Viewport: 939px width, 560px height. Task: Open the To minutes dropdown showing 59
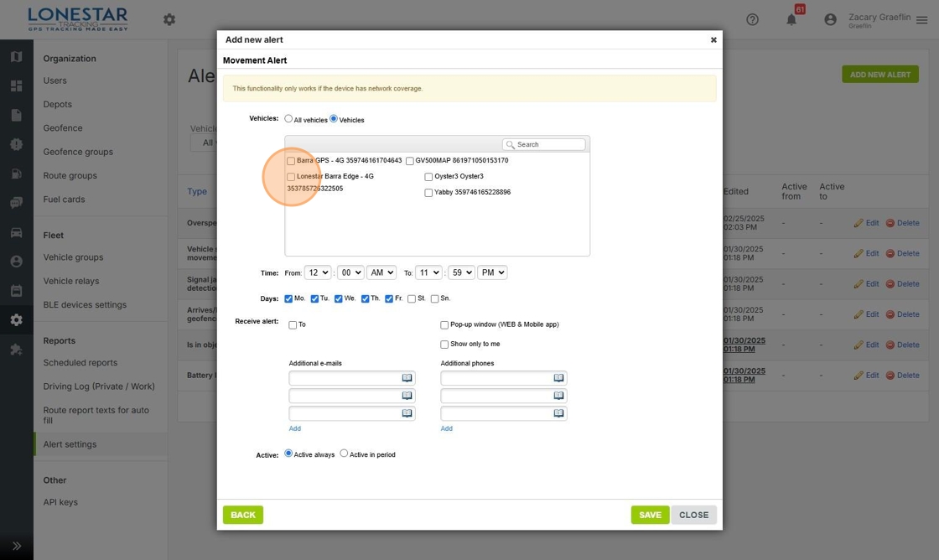pyautogui.click(x=461, y=272)
